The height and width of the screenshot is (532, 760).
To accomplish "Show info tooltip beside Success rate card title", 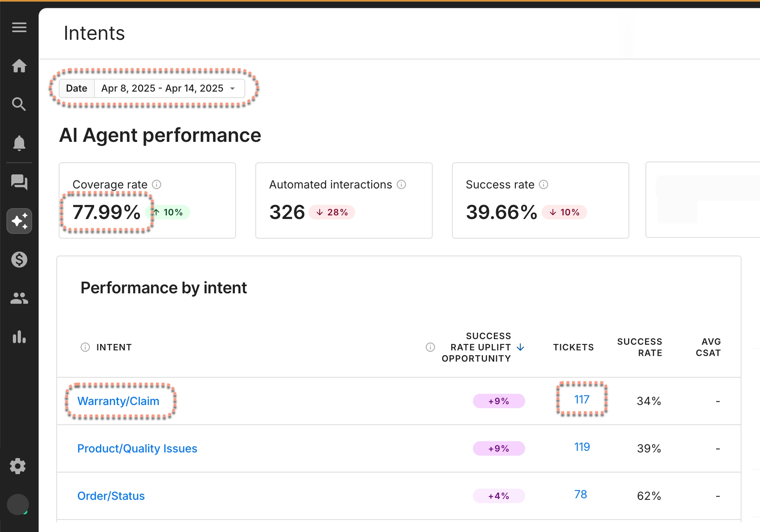I will pyautogui.click(x=544, y=184).
